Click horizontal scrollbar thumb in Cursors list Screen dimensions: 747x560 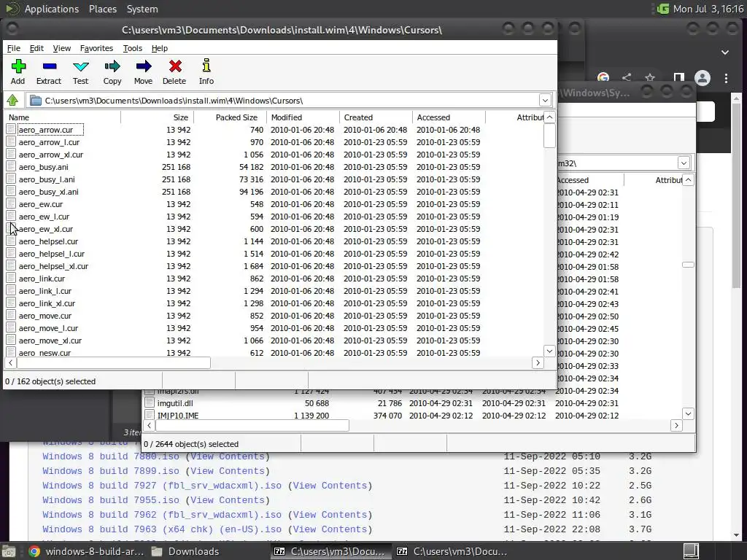click(x=114, y=363)
